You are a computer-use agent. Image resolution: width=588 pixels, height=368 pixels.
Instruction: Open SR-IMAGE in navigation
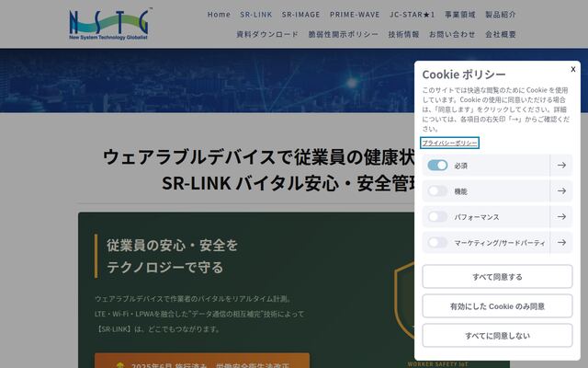[300, 15]
